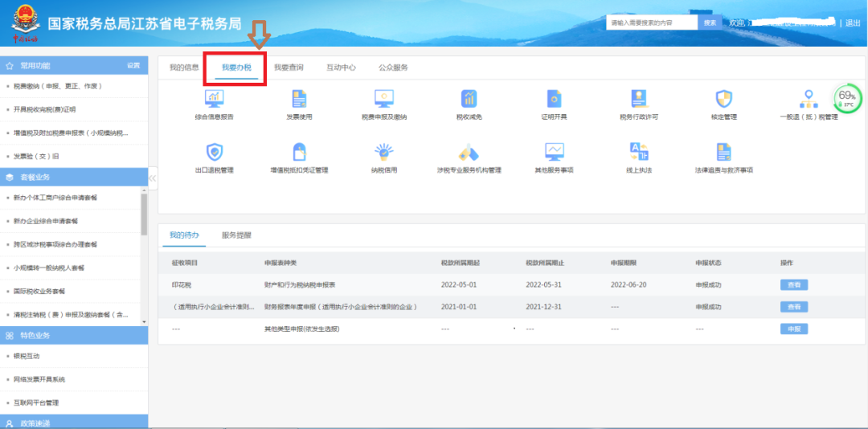Viewport: 868px width, 429px height.
Task: Click the 69% performance monitor widget
Action: tap(848, 99)
